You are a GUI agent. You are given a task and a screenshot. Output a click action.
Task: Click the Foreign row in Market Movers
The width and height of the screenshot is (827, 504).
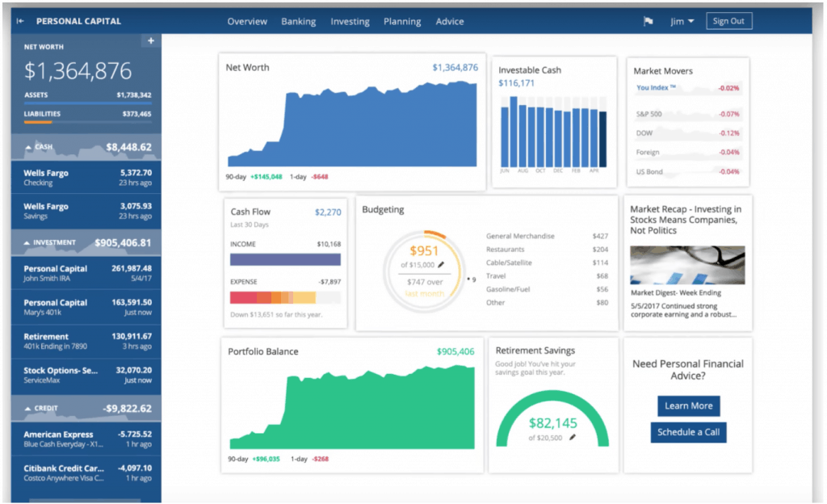pos(688,153)
